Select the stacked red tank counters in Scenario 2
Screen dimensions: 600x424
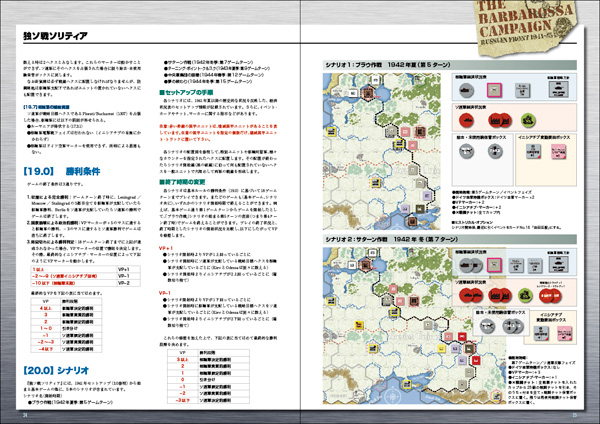[x=471, y=295]
